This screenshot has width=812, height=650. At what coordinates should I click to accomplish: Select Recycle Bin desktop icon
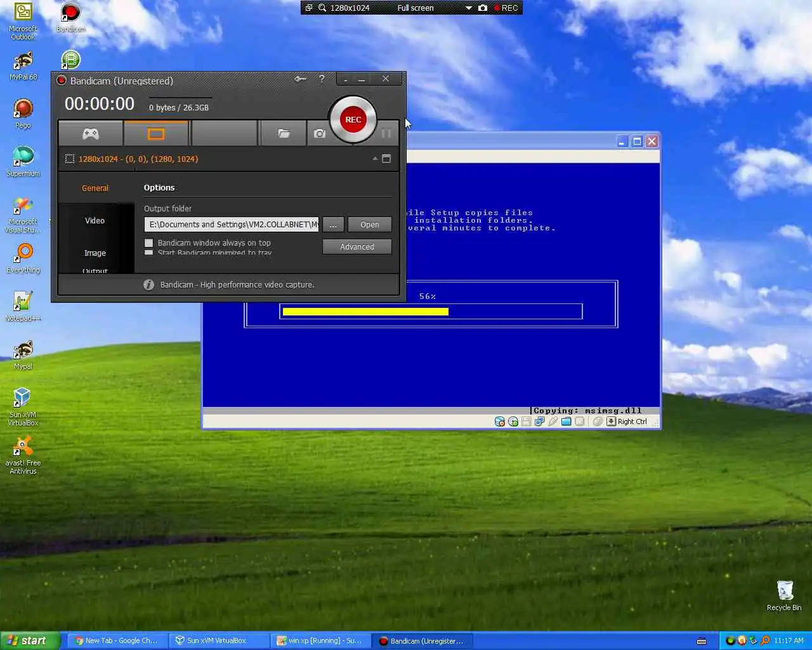[784, 595]
